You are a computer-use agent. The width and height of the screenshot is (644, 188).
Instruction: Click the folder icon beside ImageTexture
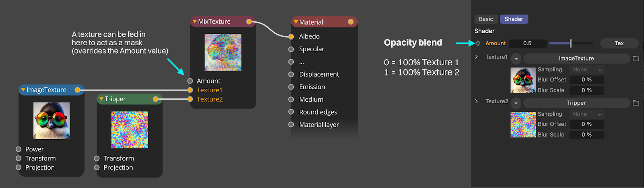pos(636,58)
